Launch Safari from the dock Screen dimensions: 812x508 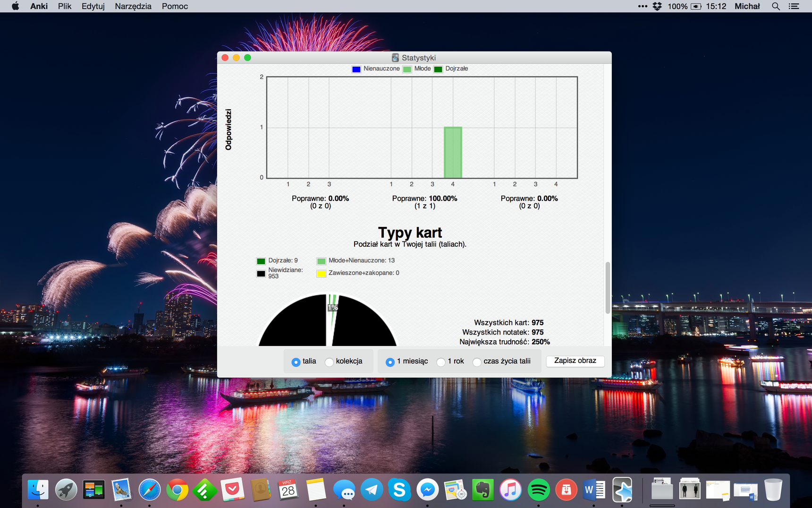tap(149, 490)
